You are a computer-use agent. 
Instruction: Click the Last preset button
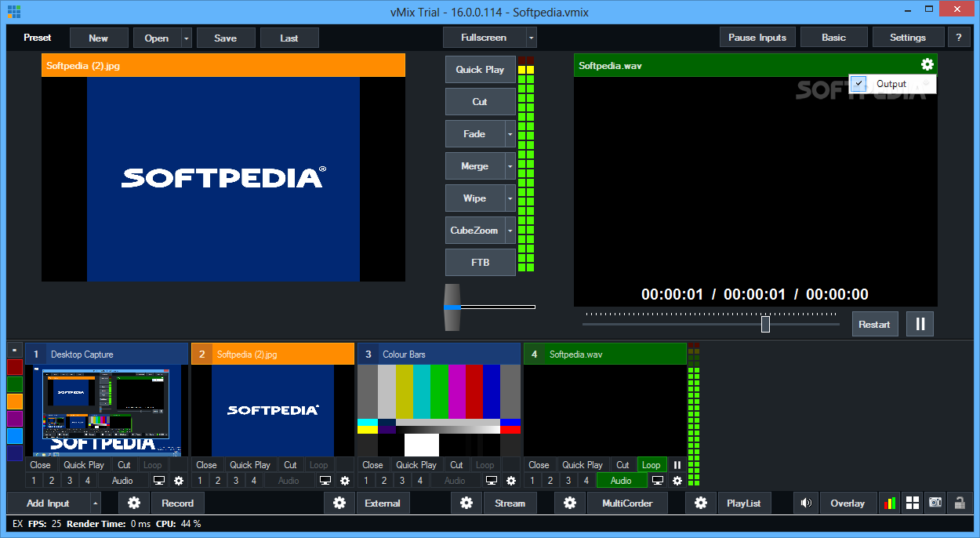(x=289, y=38)
